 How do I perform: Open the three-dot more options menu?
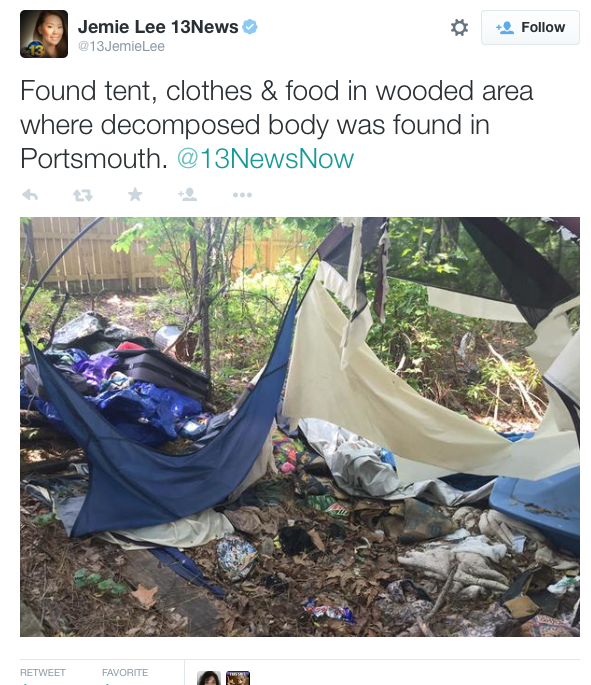242,195
